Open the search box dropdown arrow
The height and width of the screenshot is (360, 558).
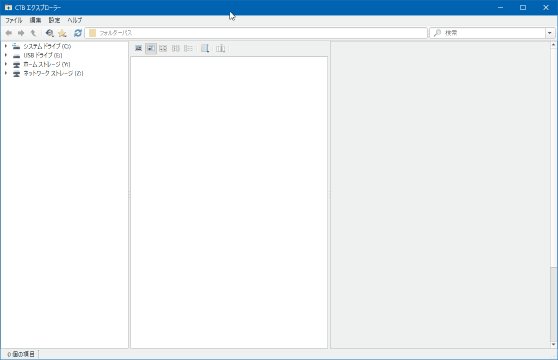(x=550, y=33)
